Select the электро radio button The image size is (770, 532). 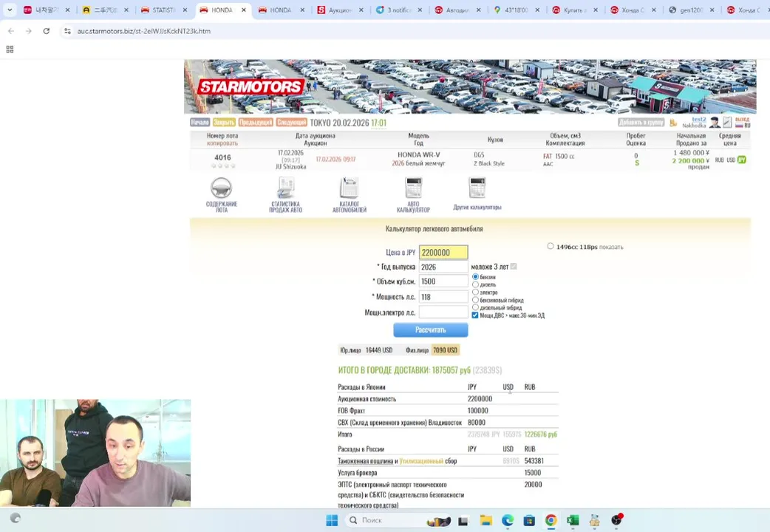pyautogui.click(x=475, y=293)
